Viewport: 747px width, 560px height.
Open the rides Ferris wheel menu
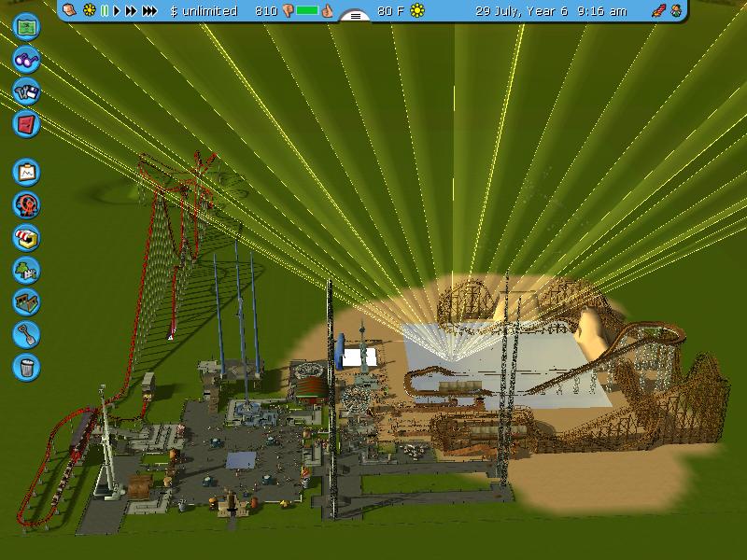(26, 204)
